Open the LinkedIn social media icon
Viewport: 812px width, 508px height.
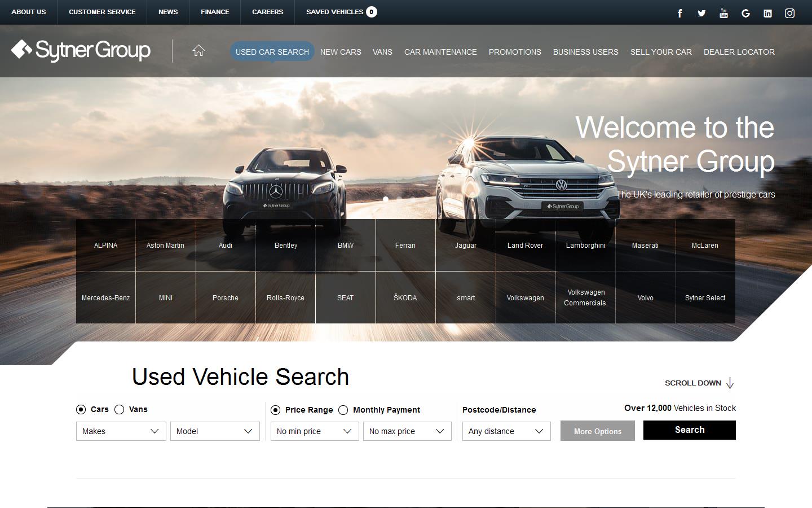click(x=767, y=12)
